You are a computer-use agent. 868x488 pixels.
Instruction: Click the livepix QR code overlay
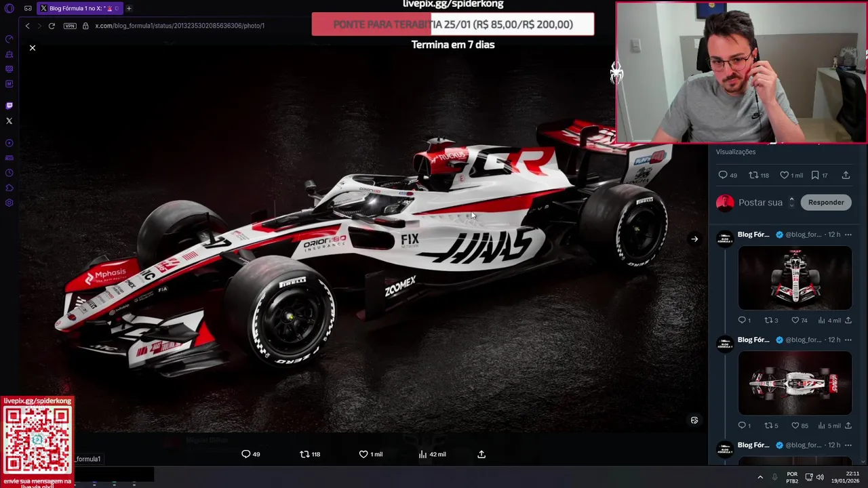tap(37, 441)
